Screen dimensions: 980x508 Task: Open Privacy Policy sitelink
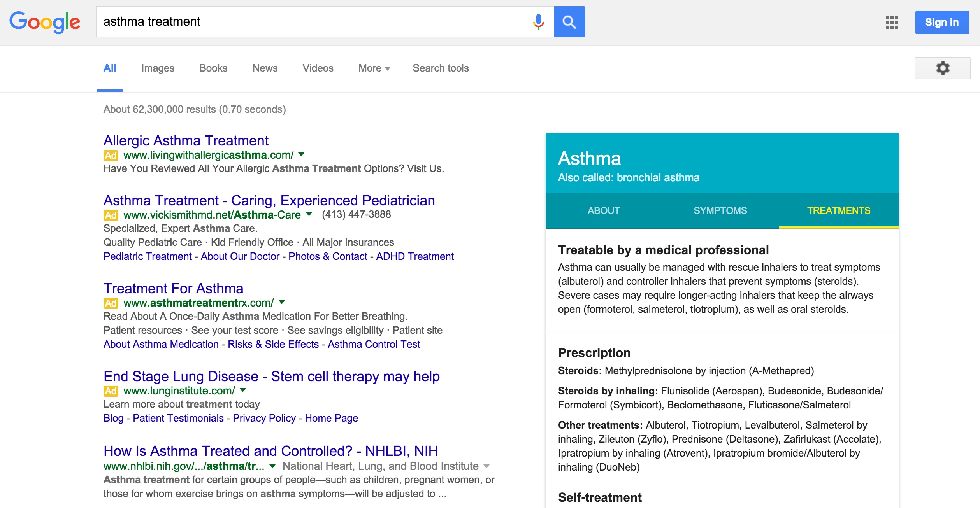(264, 418)
